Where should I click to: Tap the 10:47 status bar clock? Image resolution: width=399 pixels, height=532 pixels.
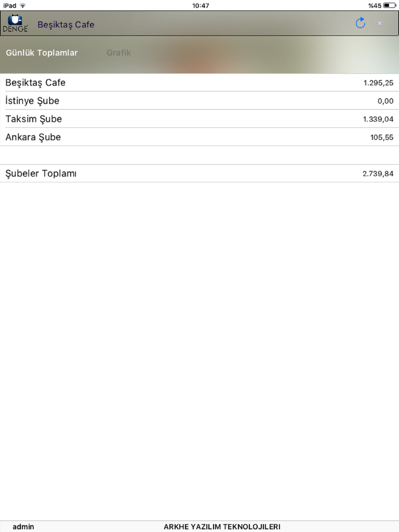[200, 6]
